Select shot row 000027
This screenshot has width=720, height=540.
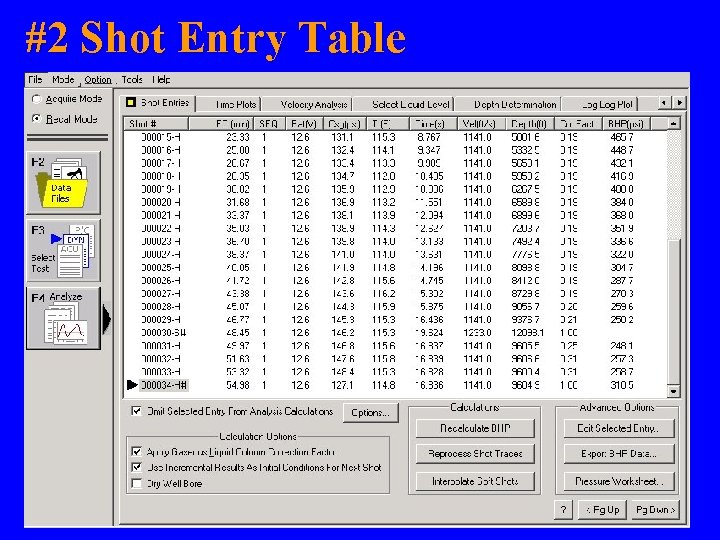395,293
